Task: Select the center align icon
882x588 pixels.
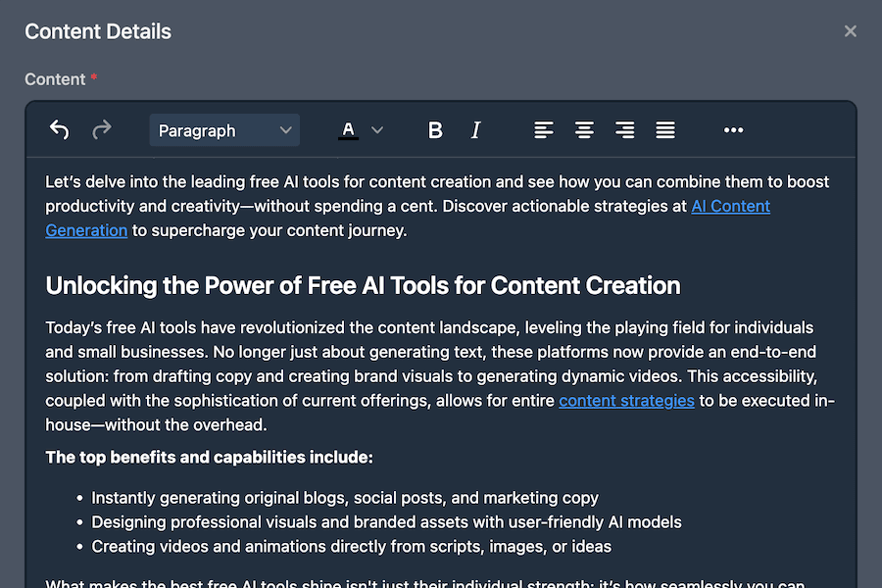Action: tap(584, 129)
